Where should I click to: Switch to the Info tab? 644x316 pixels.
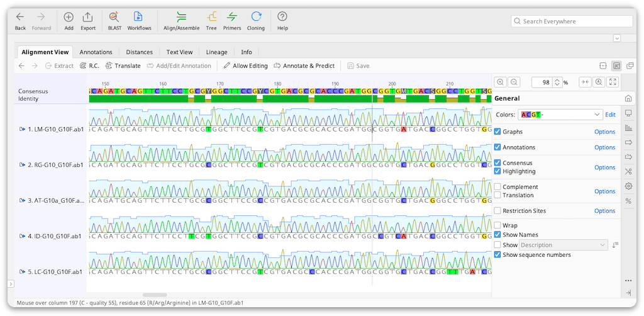247,52
